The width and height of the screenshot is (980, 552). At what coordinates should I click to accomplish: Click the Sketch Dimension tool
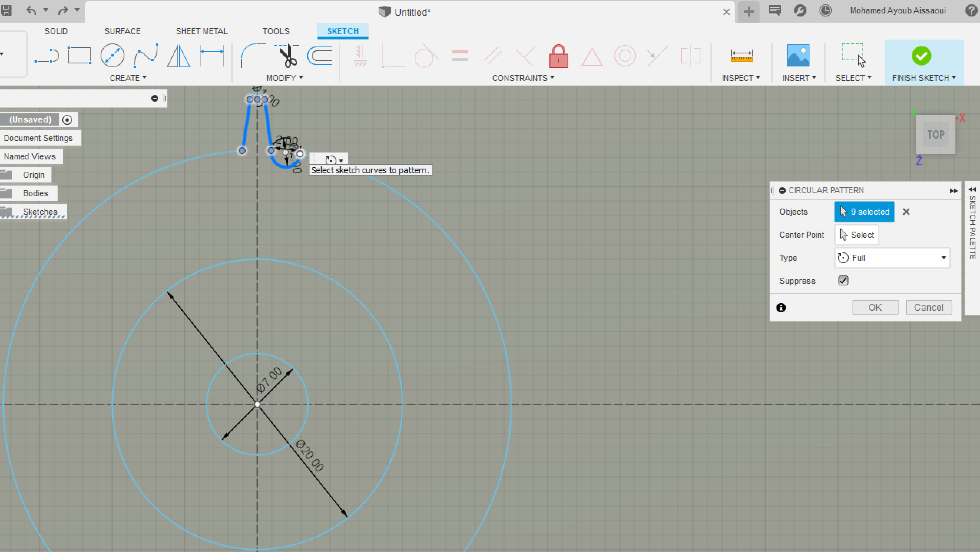point(212,56)
